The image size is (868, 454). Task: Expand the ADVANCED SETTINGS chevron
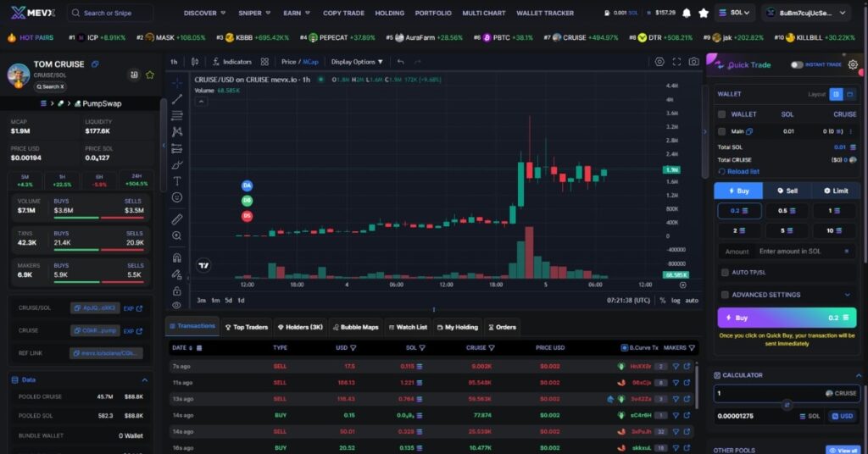coord(847,295)
